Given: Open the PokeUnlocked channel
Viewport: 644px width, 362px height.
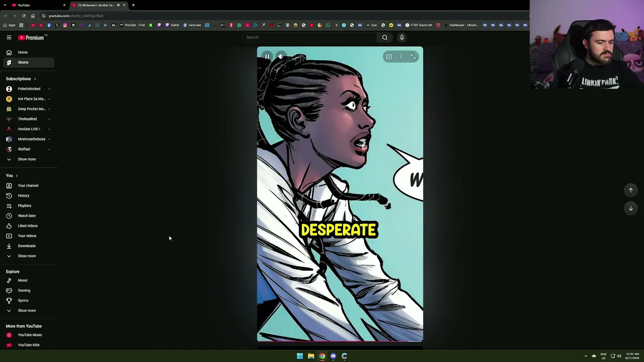Looking at the screenshot, I should click(x=28, y=89).
